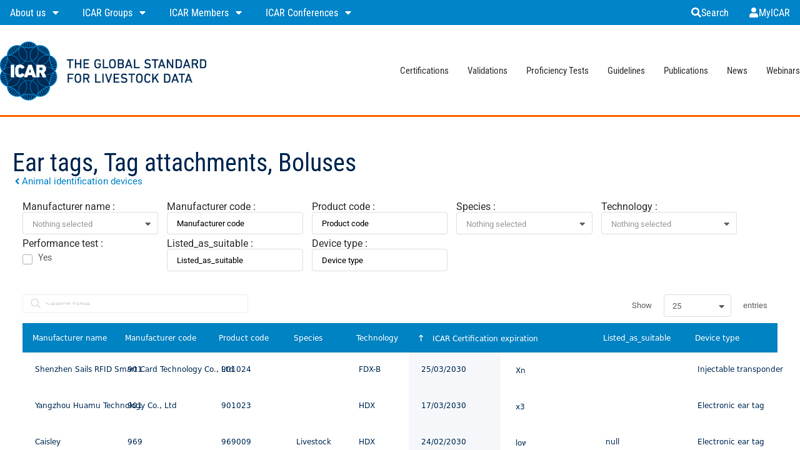Screen dimensions: 800x450
Task: Click the ICAR logo
Action: tap(29, 70)
